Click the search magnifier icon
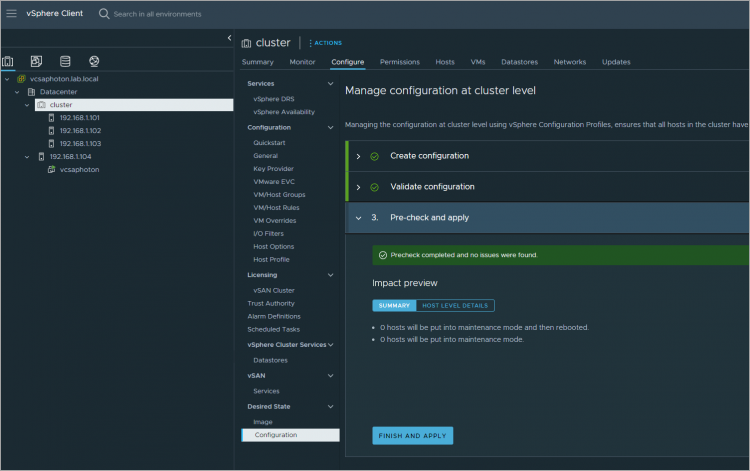Viewport: 750px width, 471px height. [104, 14]
